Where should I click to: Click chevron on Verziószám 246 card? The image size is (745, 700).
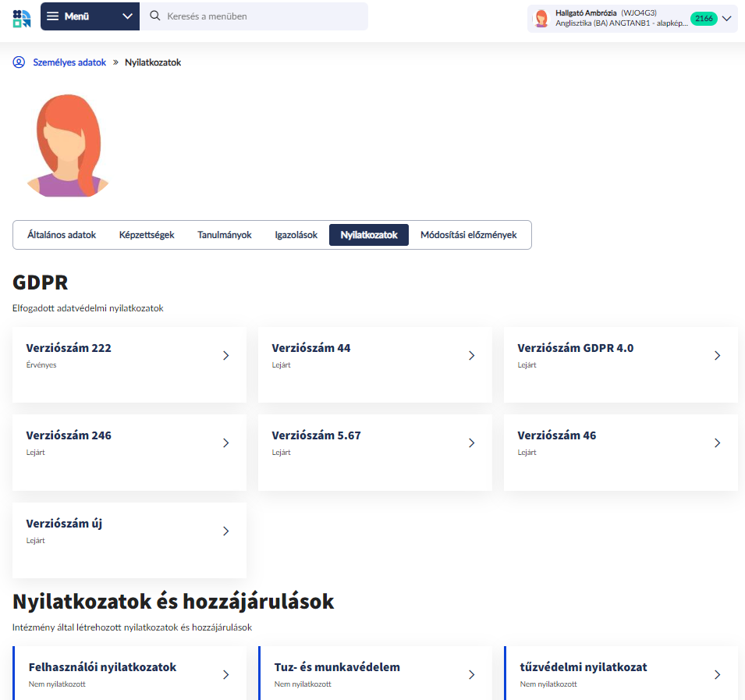point(226,443)
